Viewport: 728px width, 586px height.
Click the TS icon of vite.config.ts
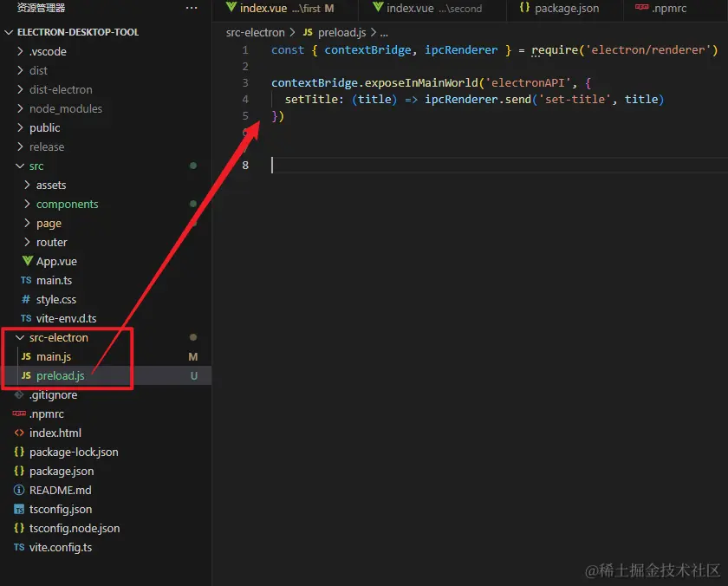tap(19, 547)
